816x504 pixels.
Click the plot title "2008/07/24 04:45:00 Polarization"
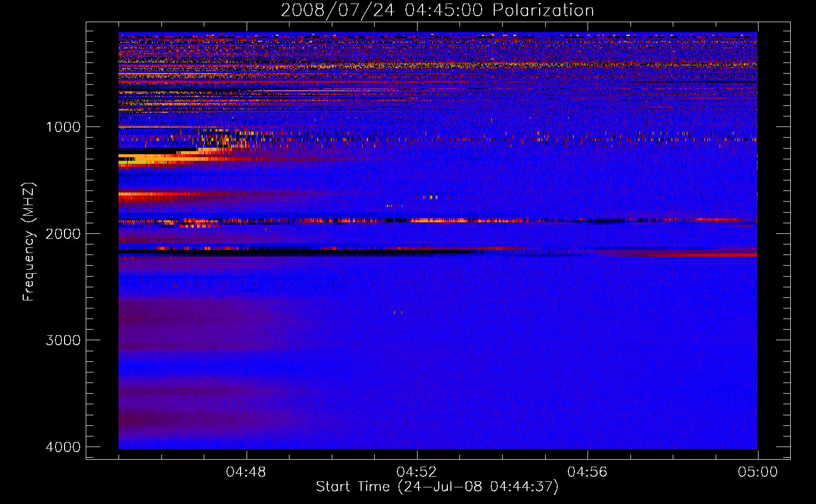click(437, 11)
